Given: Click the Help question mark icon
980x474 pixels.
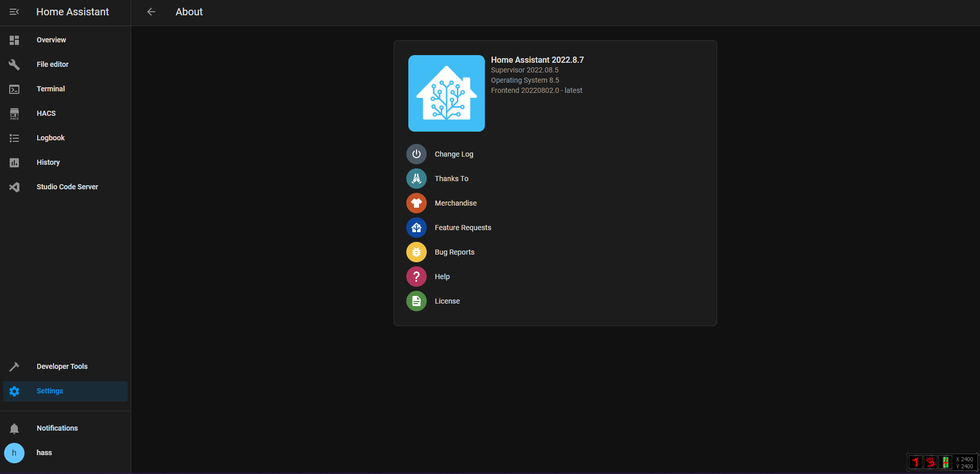Looking at the screenshot, I should (416, 277).
